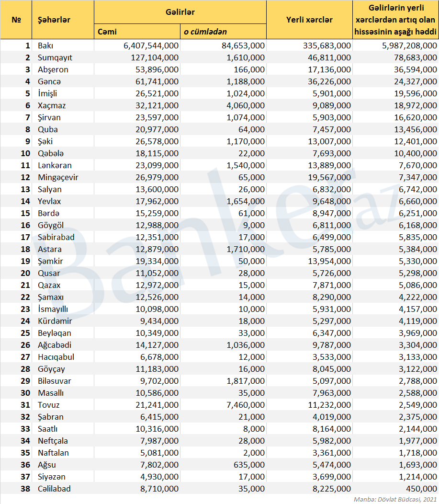Image resolution: width=439 pixels, height=504 pixels.
Task: Select the Masallı city cell
Action: pyautogui.click(x=63, y=393)
